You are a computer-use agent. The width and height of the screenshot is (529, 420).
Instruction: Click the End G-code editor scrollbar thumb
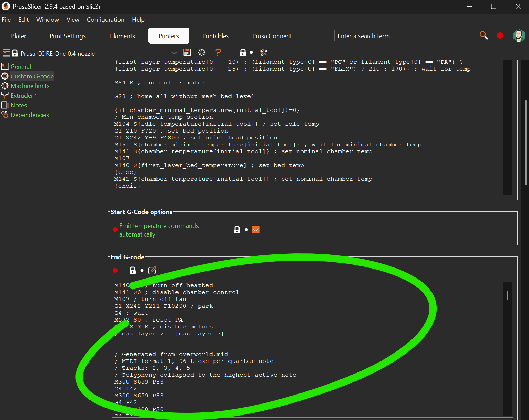(x=507, y=295)
